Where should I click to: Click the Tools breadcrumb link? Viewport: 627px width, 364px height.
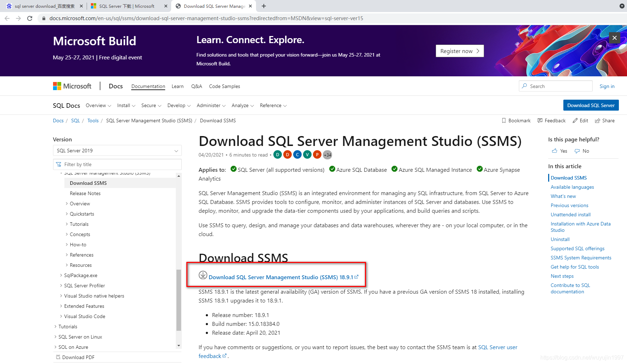[x=93, y=121]
